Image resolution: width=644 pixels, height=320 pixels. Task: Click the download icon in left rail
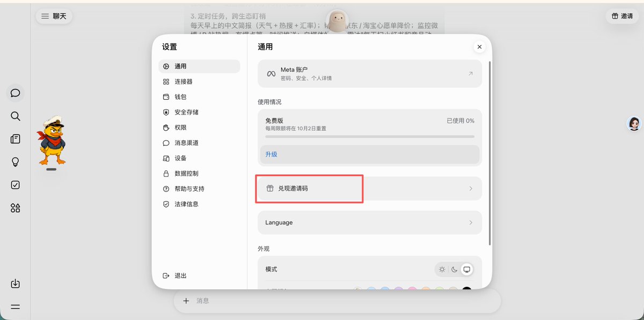(15, 284)
